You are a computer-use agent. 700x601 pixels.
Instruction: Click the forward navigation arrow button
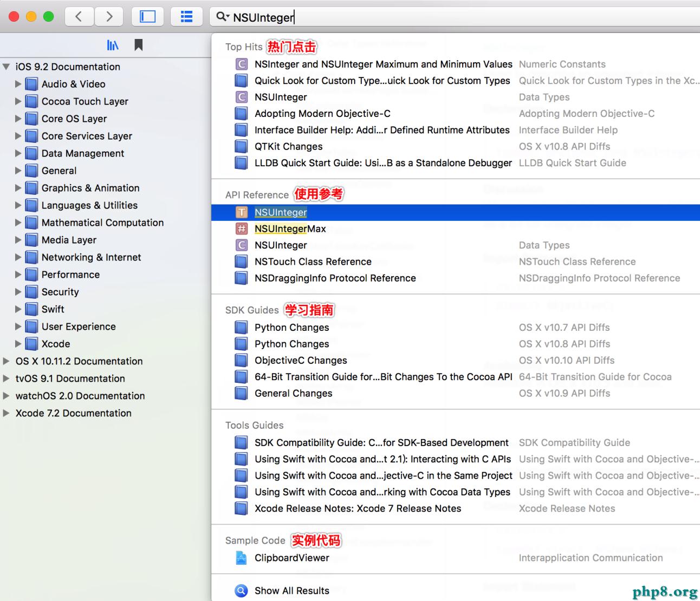[109, 16]
